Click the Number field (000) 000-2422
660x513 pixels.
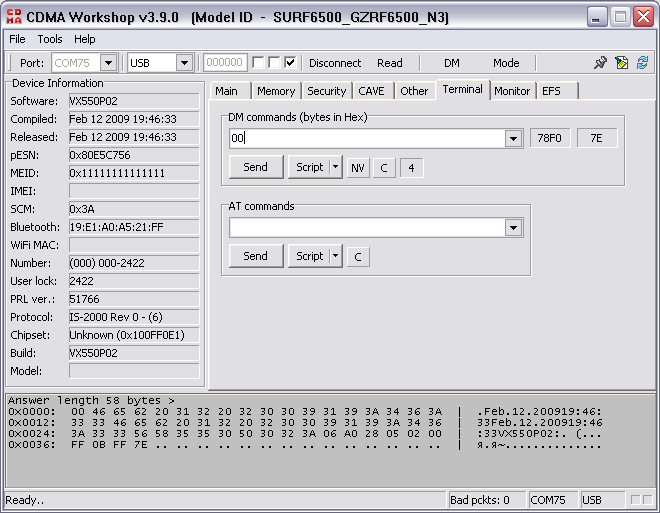click(x=134, y=263)
